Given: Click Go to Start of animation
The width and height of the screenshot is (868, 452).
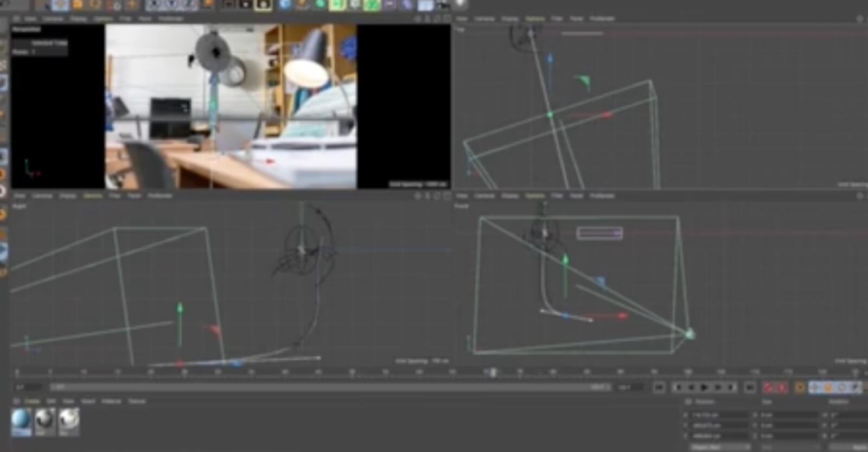Looking at the screenshot, I should 659,387.
